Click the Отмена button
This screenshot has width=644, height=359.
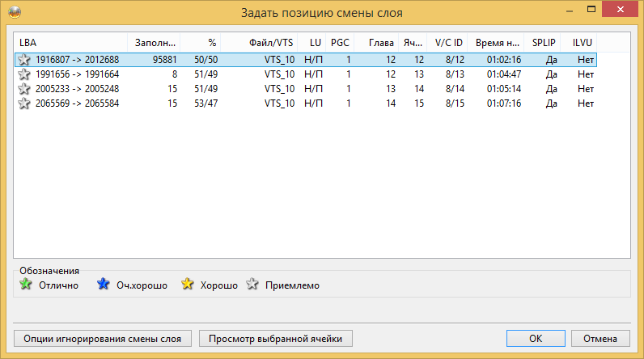pos(600,339)
